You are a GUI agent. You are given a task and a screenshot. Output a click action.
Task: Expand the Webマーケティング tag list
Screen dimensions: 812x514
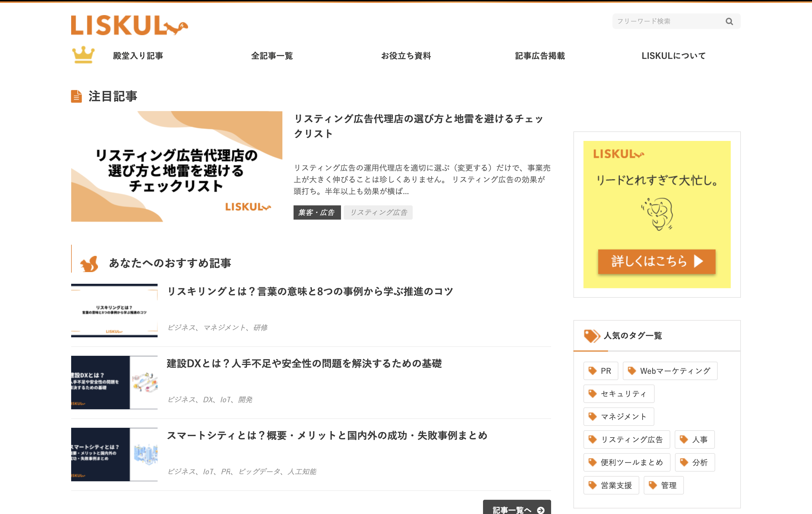(x=670, y=371)
